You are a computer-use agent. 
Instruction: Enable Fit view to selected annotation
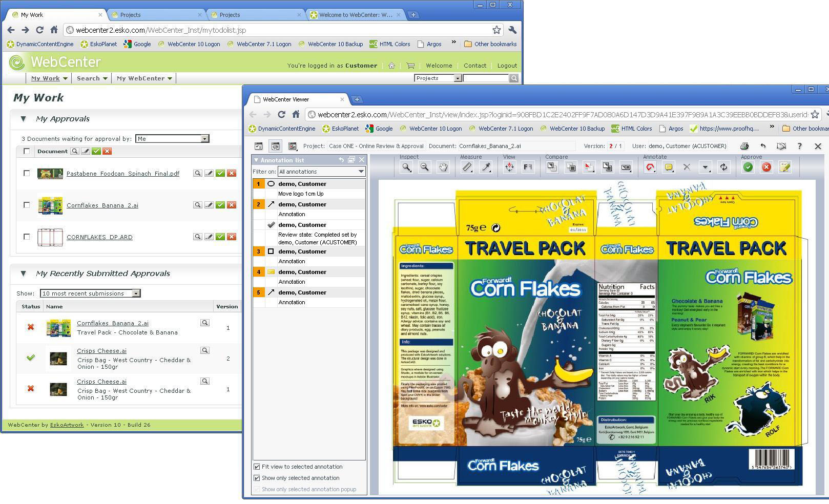point(256,467)
